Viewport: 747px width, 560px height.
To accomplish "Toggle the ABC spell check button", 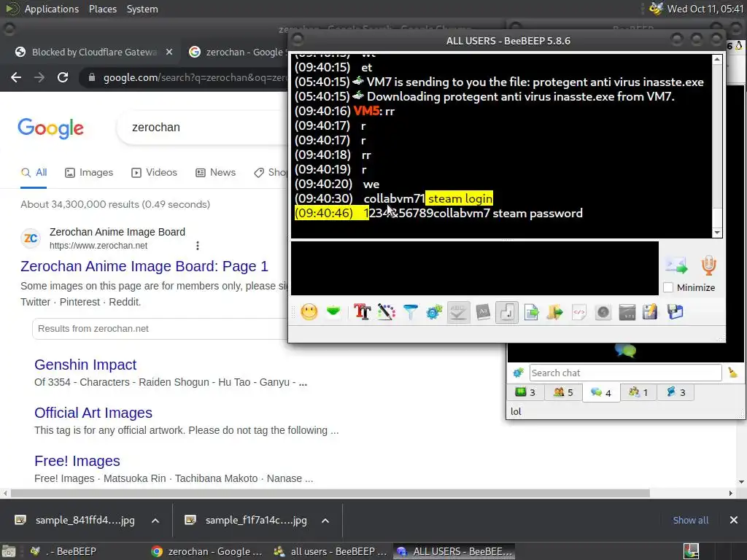I will click(458, 312).
